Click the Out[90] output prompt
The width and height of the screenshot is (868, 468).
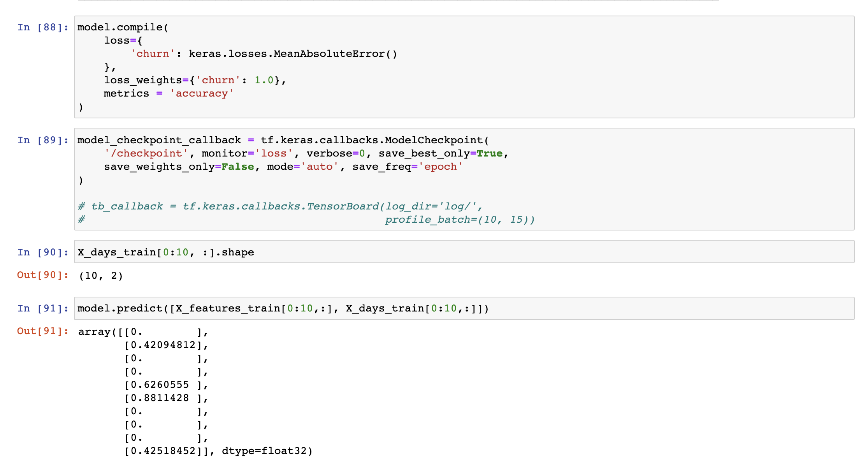coord(43,275)
